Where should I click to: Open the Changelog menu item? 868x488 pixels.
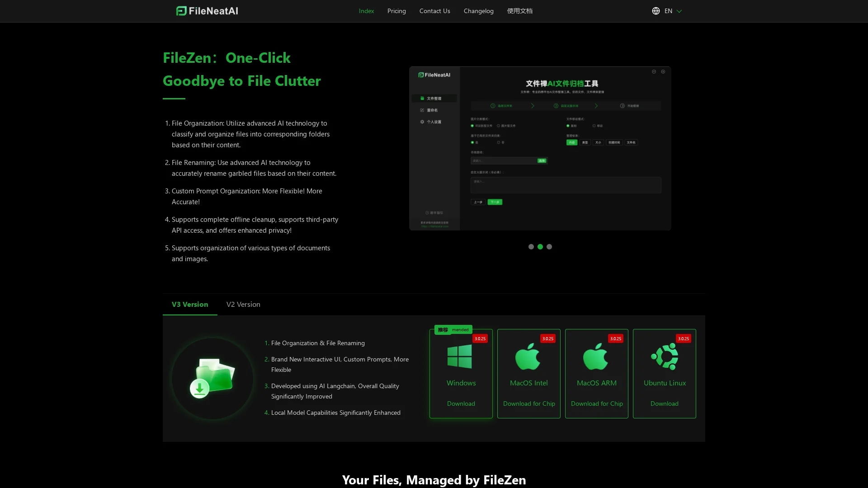pyautogui.click(x=478, y=11)
